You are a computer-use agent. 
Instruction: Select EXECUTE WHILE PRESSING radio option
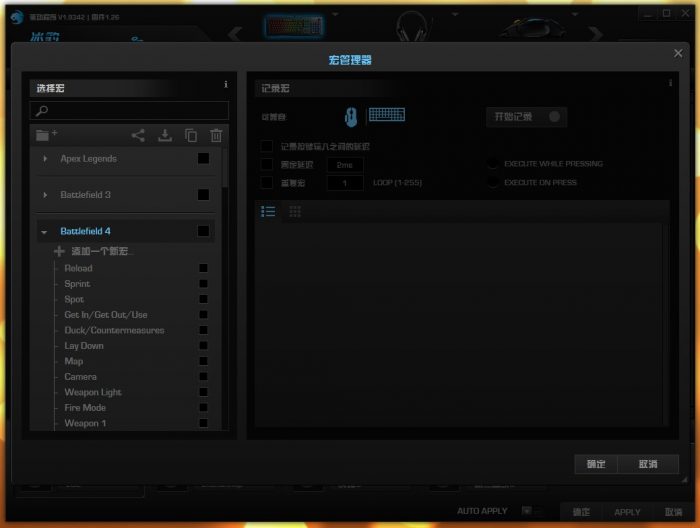pos(493,164)
